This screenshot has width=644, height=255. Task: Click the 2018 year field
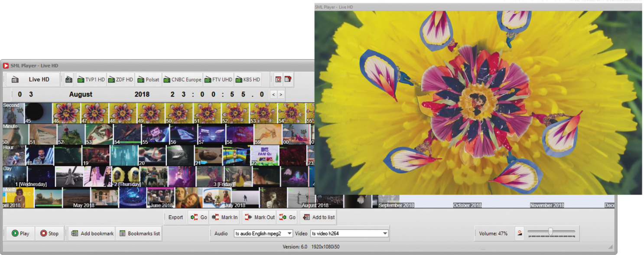142,95
